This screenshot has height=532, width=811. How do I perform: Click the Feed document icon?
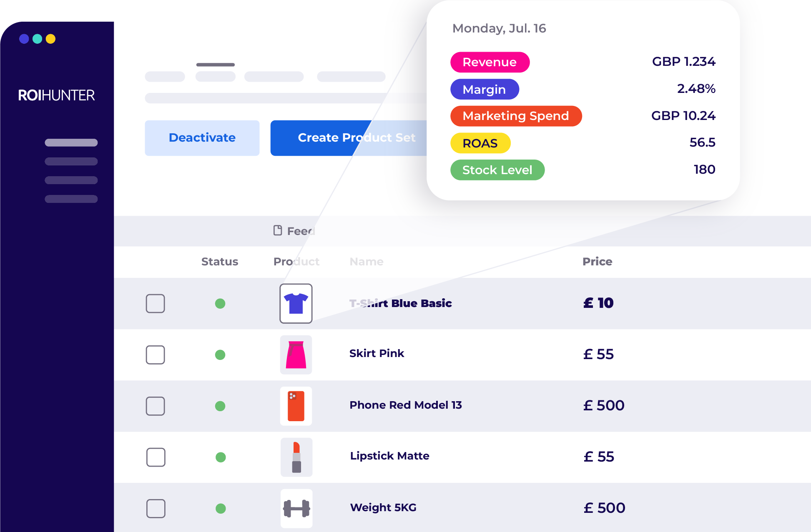click(x=278, y=230)
